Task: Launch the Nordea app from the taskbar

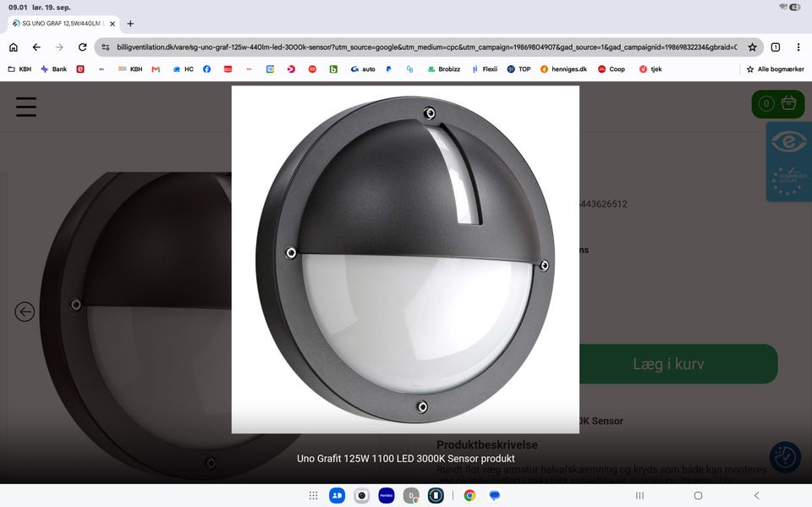Action: click(x=387, y=496)
